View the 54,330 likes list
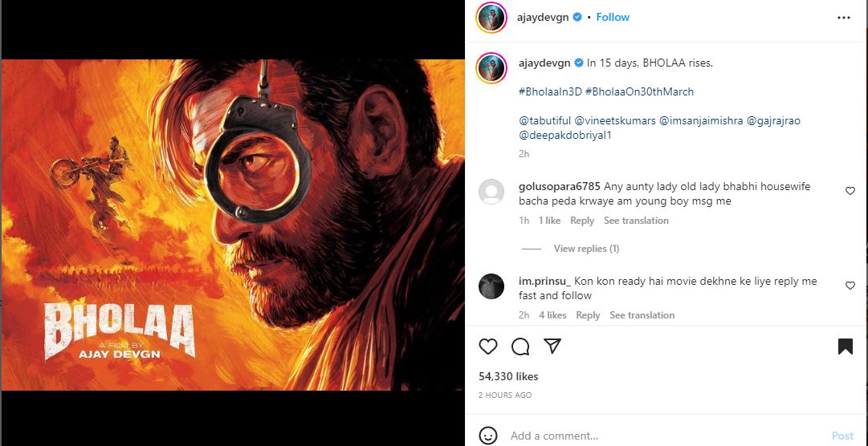868x446 pixels. coord(508,376)
